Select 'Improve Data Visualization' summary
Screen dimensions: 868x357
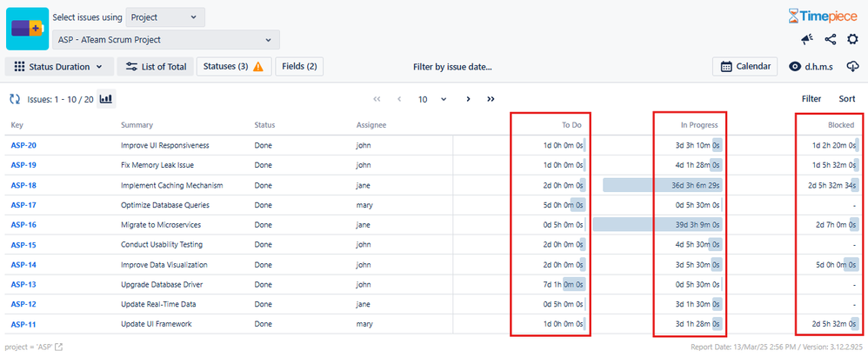point(164,265)
